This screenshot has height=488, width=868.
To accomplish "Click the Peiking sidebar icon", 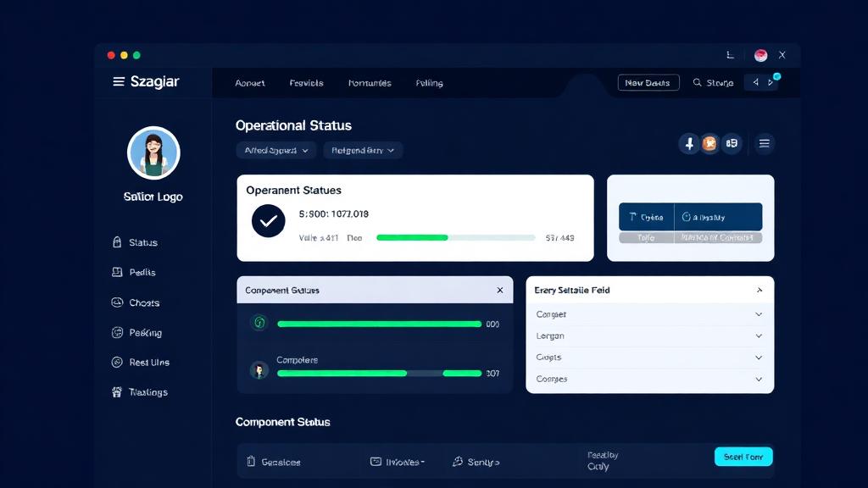I will click(117, 333).
